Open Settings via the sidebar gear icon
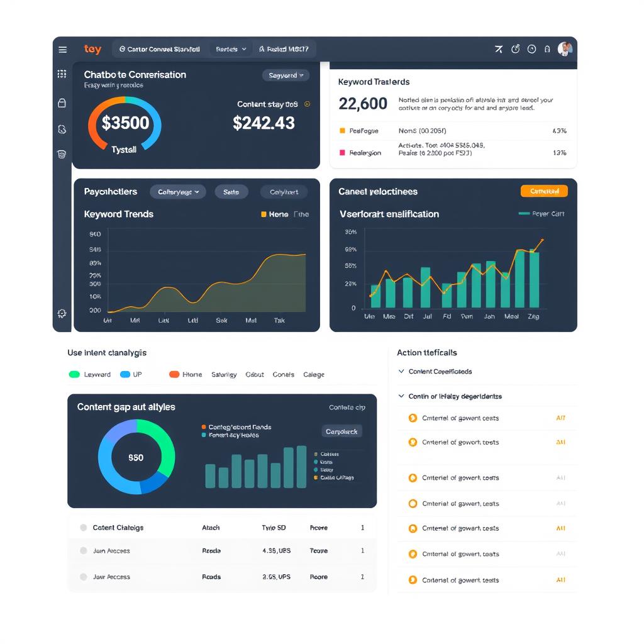Screen dimensions: 644x644 [62, 313]
